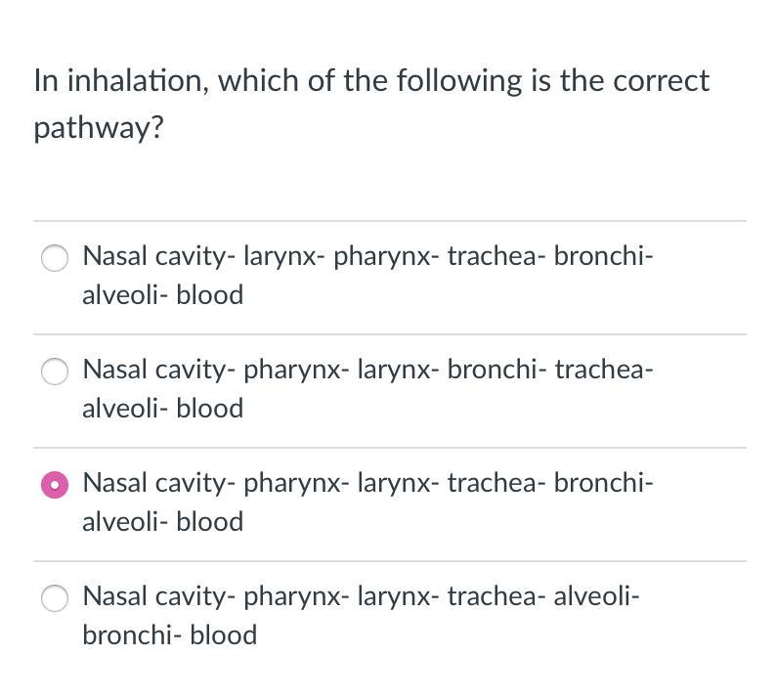Image resolution: width=776 pixels, height=700 pixels.
Task: Click the answer text beginning 'Nasal cavity- larynx- pharynx'
Action: pos(367,276)
